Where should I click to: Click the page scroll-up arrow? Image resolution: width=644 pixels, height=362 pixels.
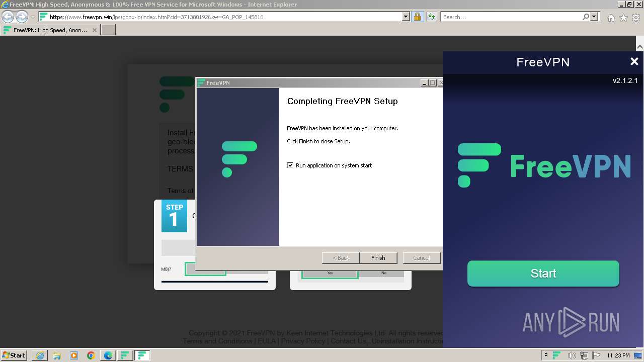click(639, 47)
